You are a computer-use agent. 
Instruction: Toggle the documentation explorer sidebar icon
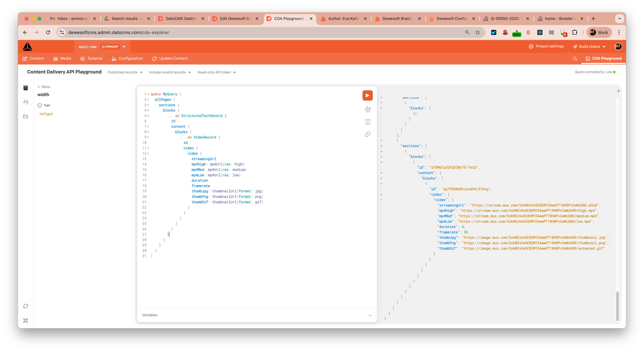coord(26,88)
